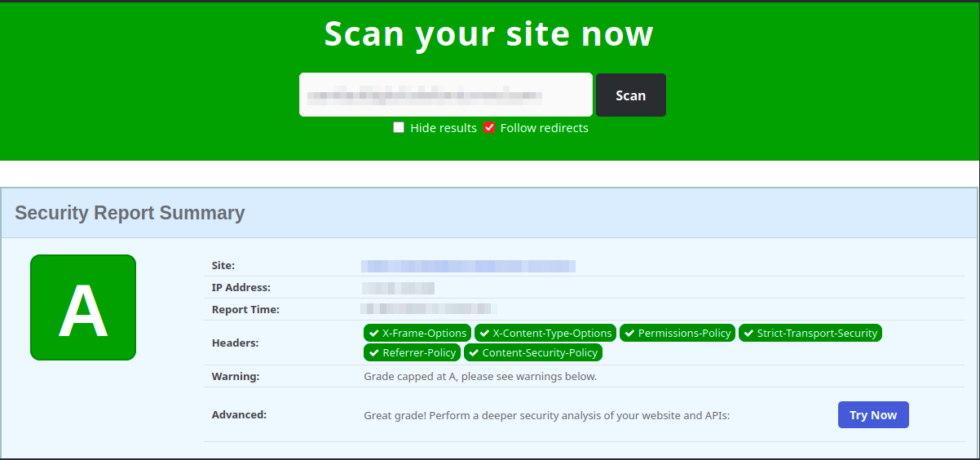Click the Follow redirects label text

pos(544,128)
